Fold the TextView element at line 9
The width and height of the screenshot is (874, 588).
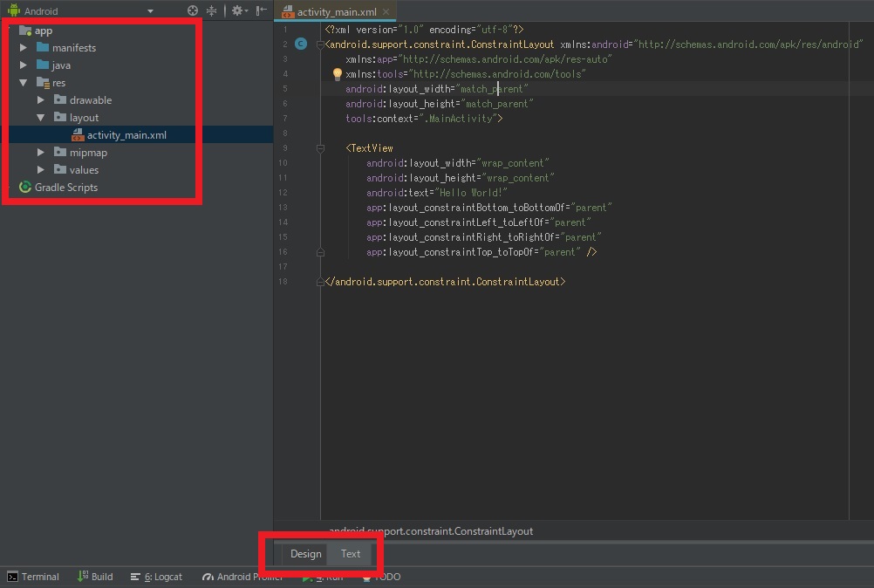tap(320, 148)
